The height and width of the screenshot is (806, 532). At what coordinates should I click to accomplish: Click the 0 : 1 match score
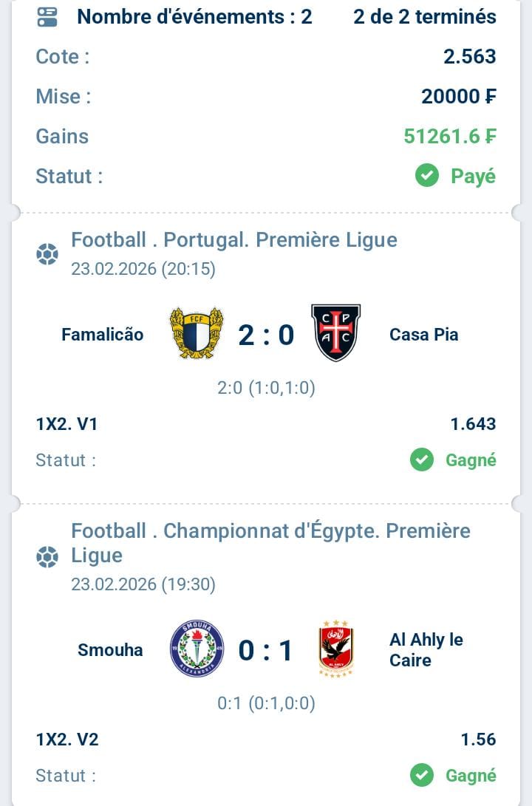click(x=266, y=651)
